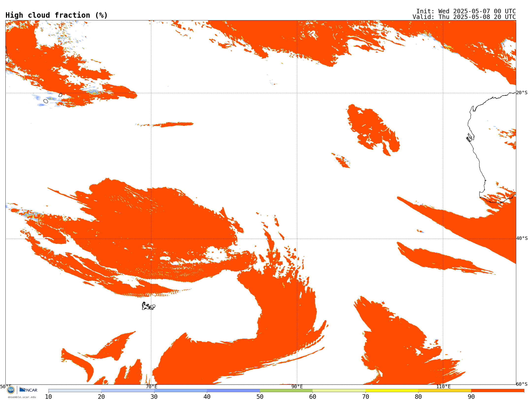Viewport: 532px width, 400px height.
Task: Click the pale gray 10-20 colorbar segment
Action: tap(75, 390)
